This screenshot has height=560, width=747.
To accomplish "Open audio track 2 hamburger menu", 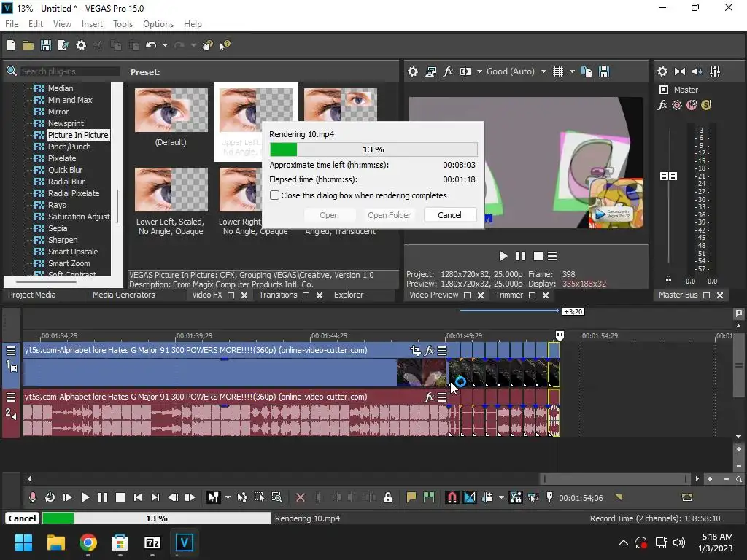I will [10, 397].
